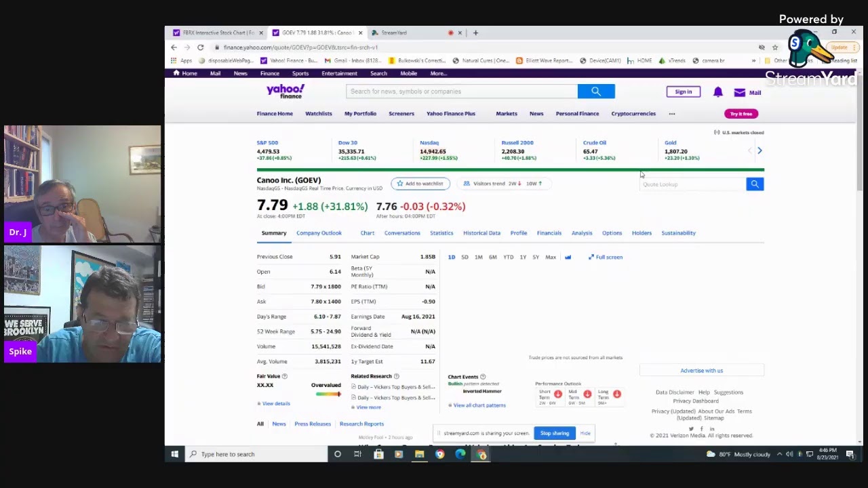Image resolution: width=868 pixels, height=488 pixels.
Task: Open the Windows Start menu
Action: pos(174,454)
